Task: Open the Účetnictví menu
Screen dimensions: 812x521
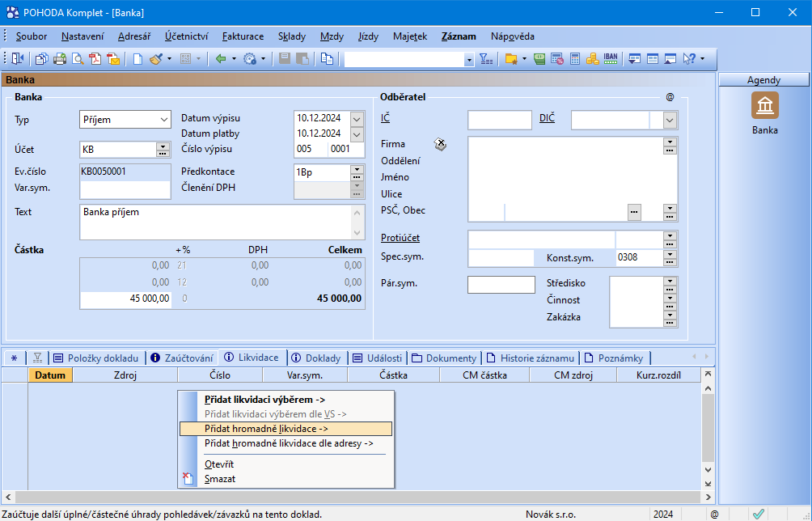Action: click(x=187, y=36)
